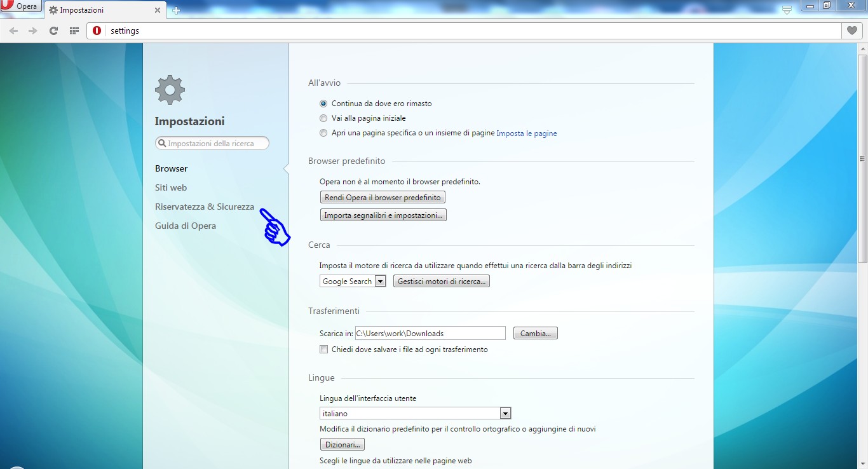Click the forward navigation arrow

tap(33, 30)
